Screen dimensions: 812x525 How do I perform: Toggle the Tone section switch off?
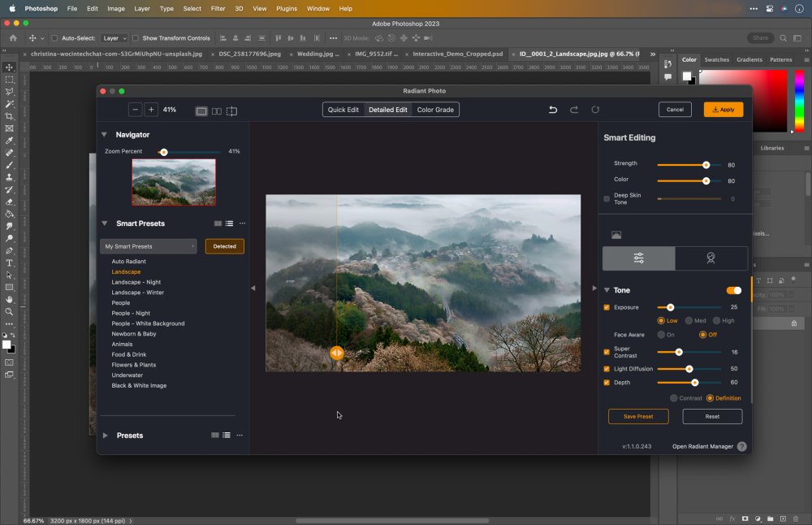tap(733, 290)
